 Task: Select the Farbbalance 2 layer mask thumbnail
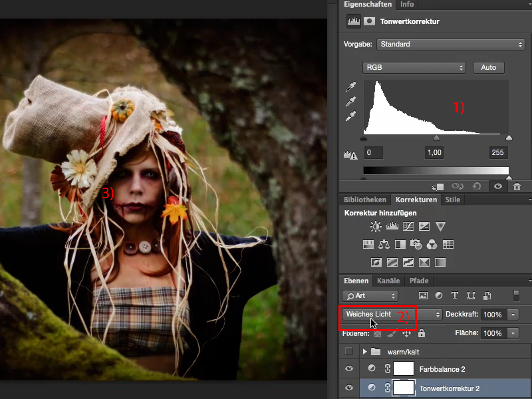coord(404,369)
